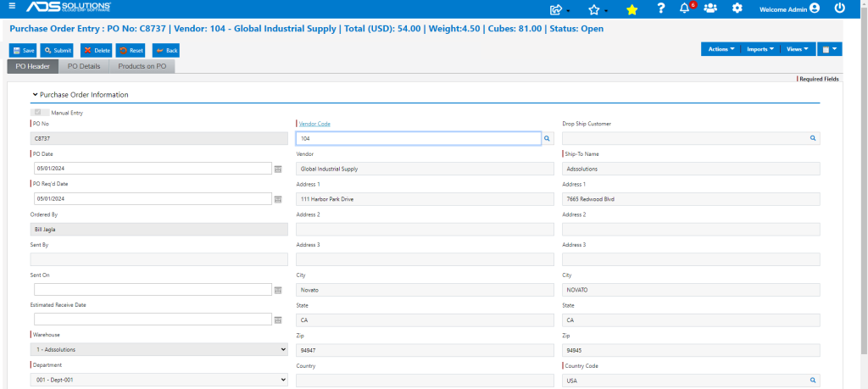Open notifications bell with 6 badge
Screen dimensions: 868x389
[687, 8]
